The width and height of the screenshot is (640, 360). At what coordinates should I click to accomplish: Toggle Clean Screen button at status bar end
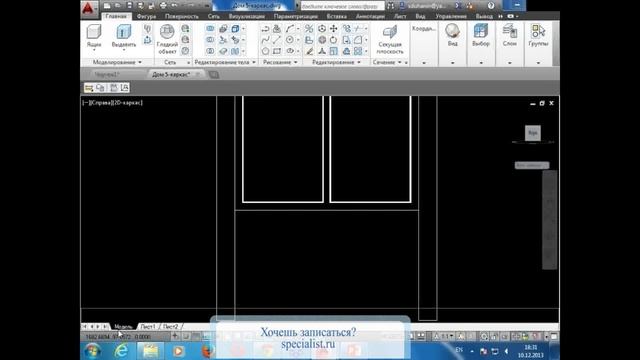click(554, 336)
